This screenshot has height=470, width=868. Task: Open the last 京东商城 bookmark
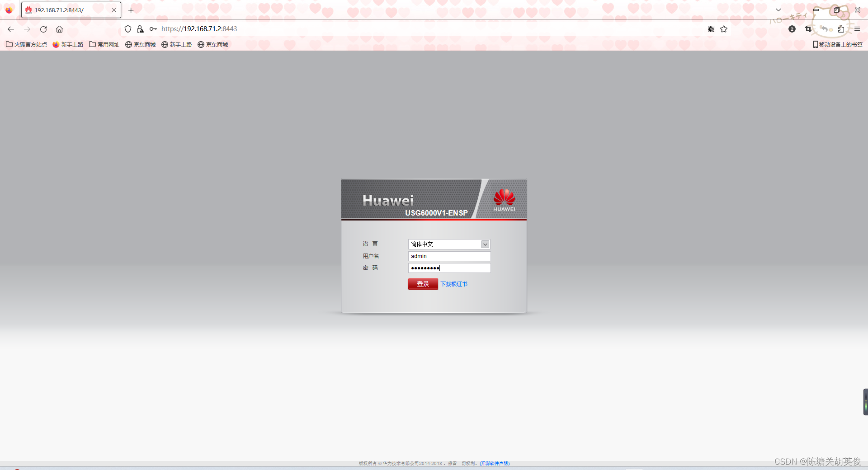coord(213,44)
